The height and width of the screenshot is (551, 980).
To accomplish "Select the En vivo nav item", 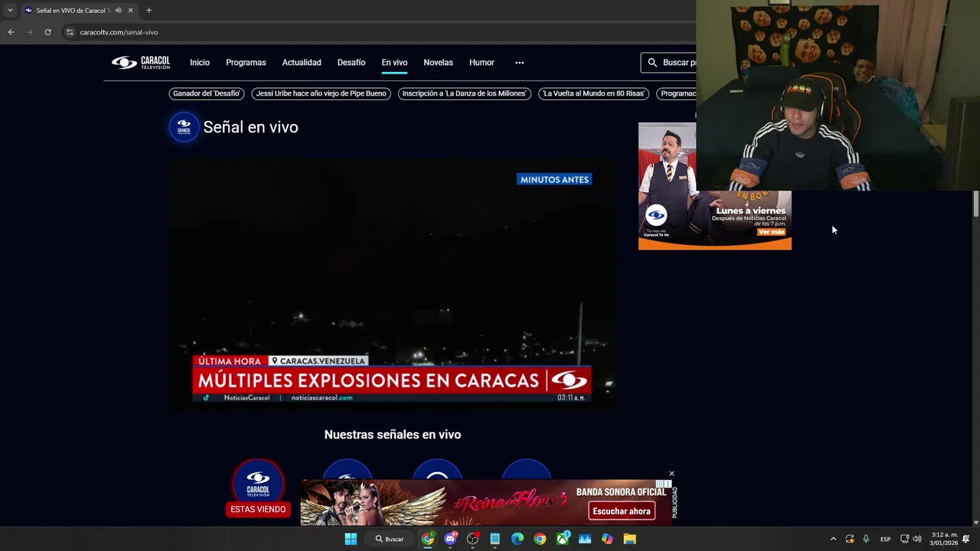I will 394,63.
